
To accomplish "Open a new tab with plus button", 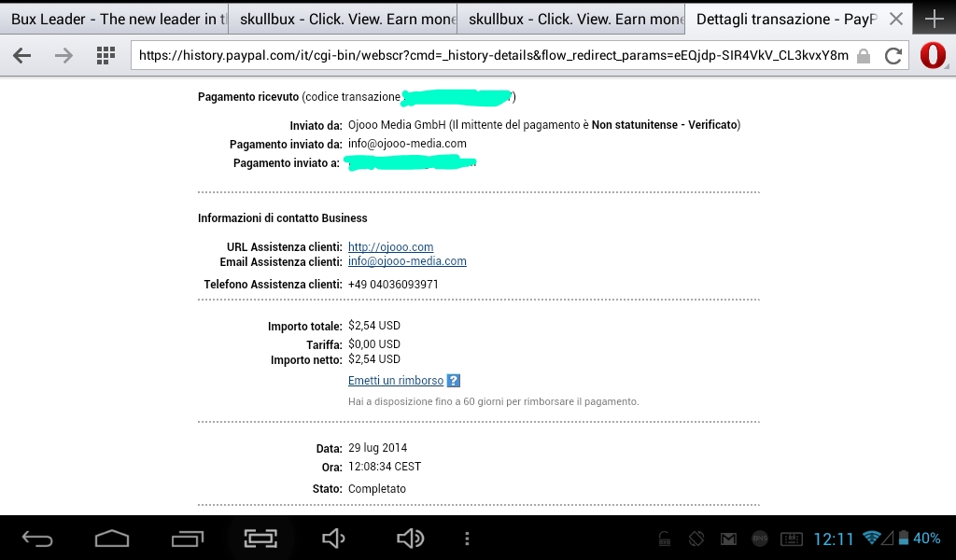I will coord(934,19).
